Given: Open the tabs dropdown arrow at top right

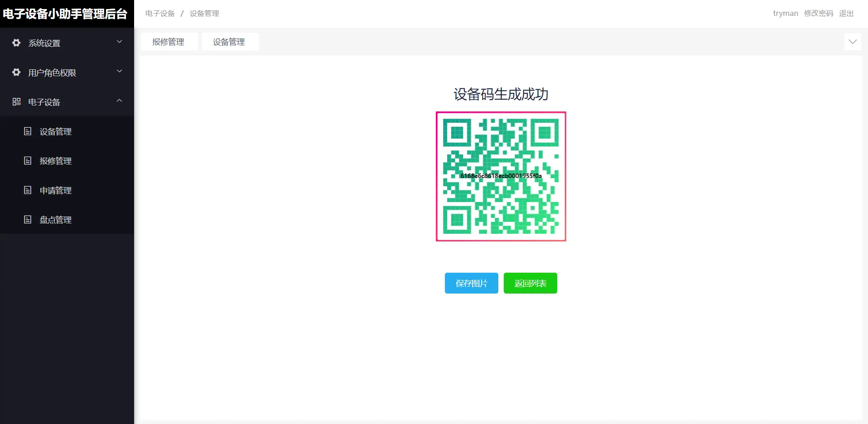Looking at the screenshot, I should pyautogui.click(x=853, y=42).
